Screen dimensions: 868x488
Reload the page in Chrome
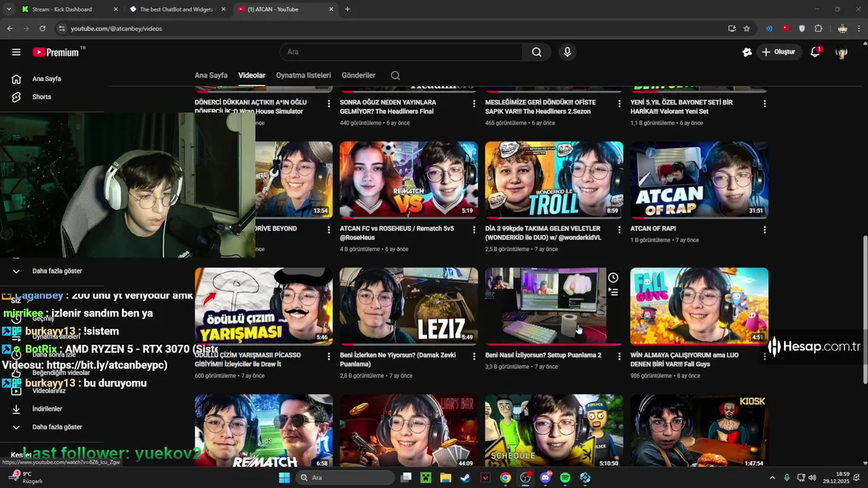click(42, 28)
